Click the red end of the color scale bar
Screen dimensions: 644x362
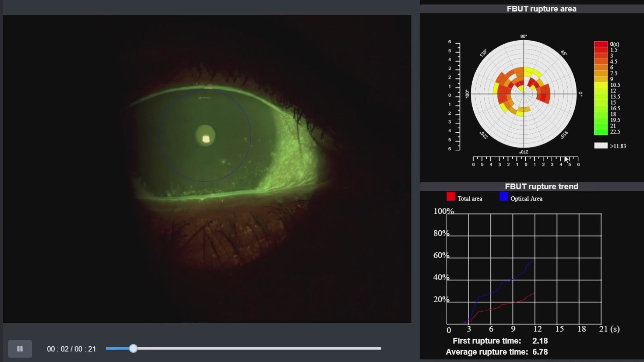coord(600,45)
